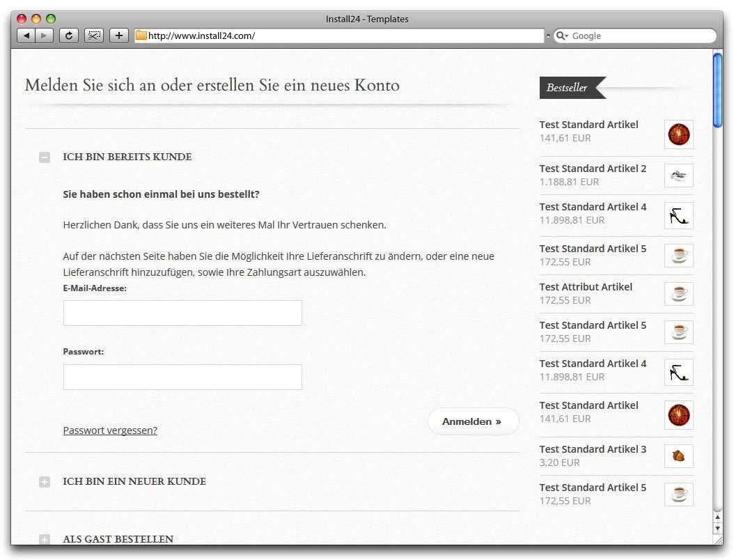
Task: Go forward with the browser forward arrow
Action: point(44,36)
